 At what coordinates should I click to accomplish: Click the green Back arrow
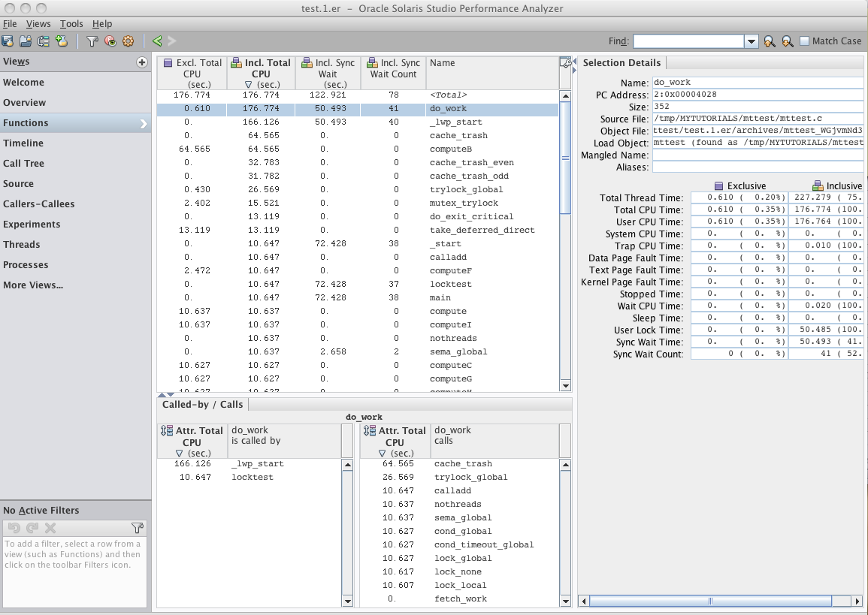coord(157,41)
